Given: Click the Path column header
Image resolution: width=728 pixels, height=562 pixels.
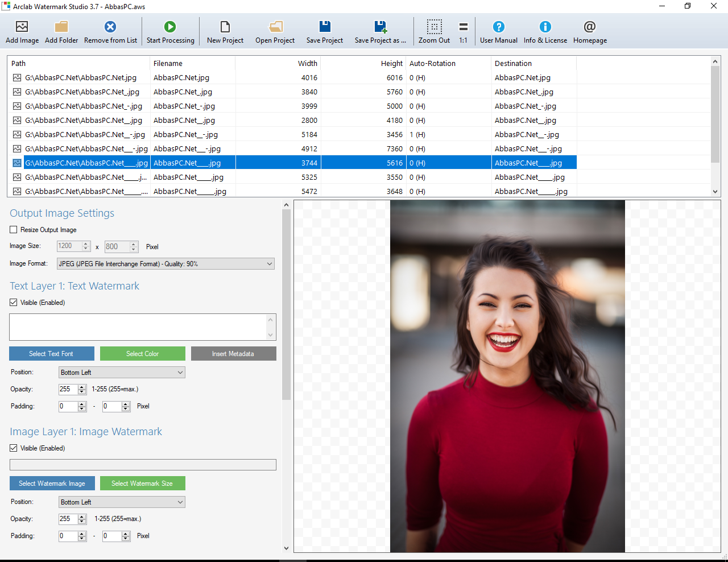Looking at the screenshot, I should click(x=78, y=63).
